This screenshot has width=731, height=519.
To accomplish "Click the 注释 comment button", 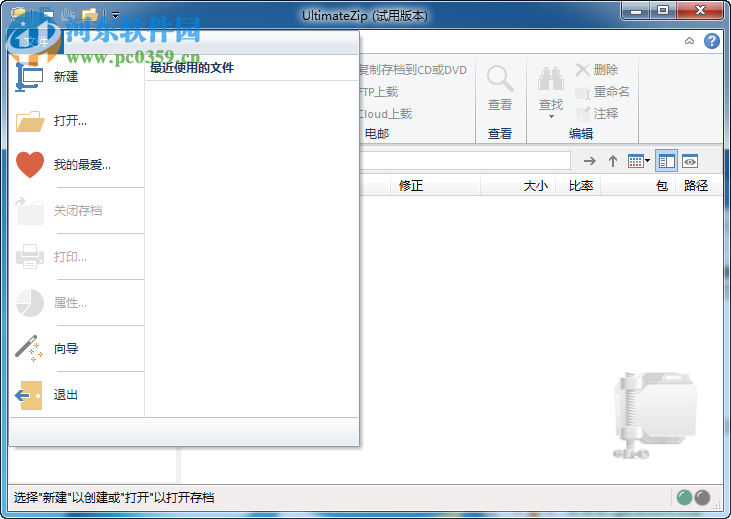I will (597, 113).
